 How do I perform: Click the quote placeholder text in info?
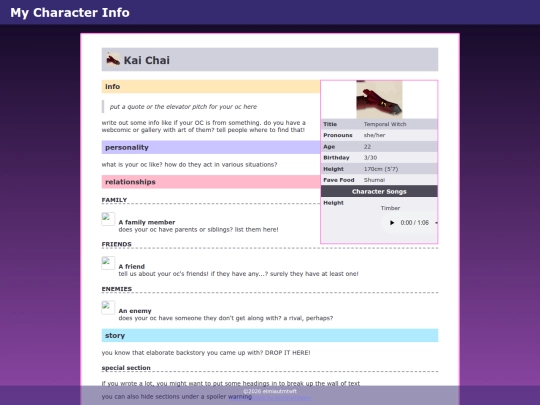coord(183,107)
